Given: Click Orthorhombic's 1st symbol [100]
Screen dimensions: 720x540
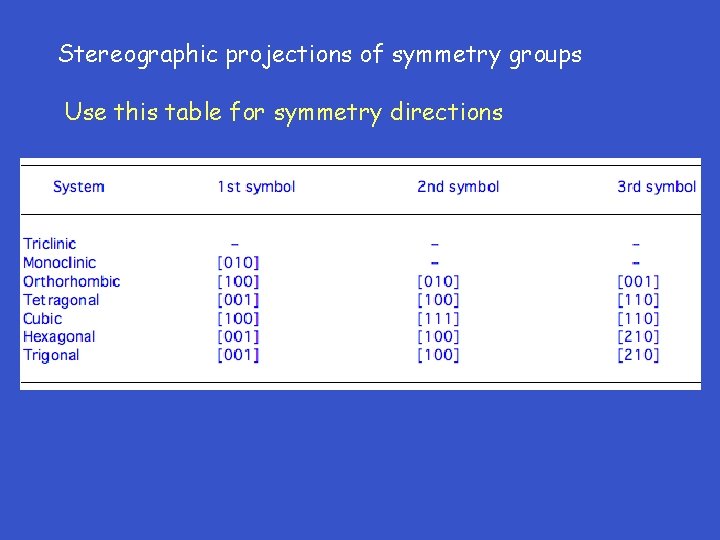Looking at the screenshot, I should 238,281.
